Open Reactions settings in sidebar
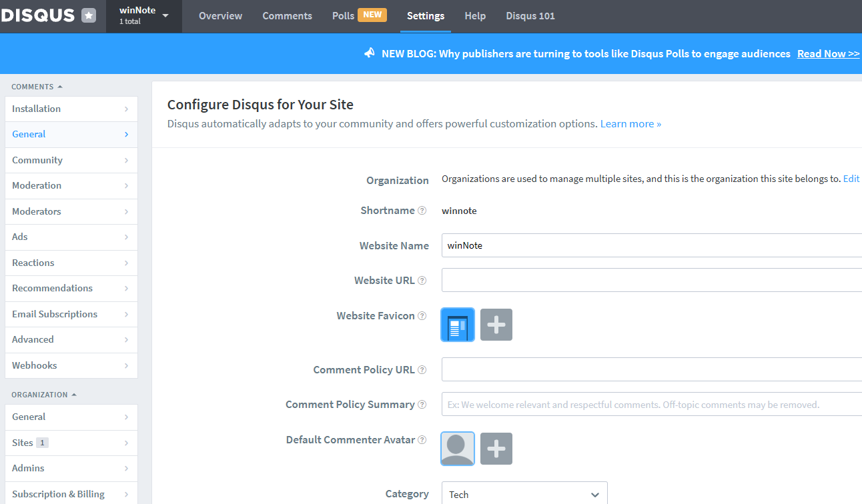The width and height of the screenshot is (862, 504). [x=71, y=263]
